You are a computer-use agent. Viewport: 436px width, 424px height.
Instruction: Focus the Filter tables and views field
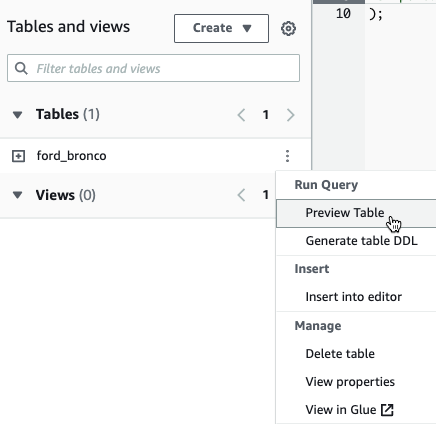[x=153, y=68]
